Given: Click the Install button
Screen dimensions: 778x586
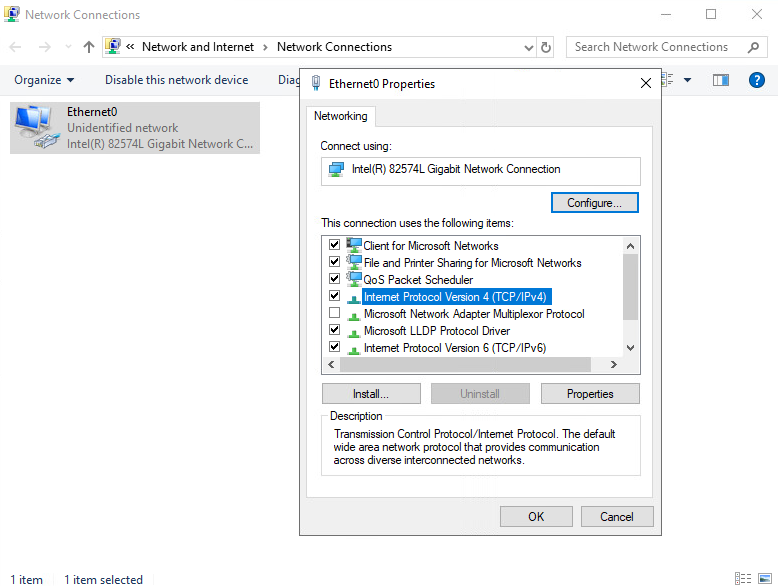Looking at the screenshot, I should coord(371,394).
